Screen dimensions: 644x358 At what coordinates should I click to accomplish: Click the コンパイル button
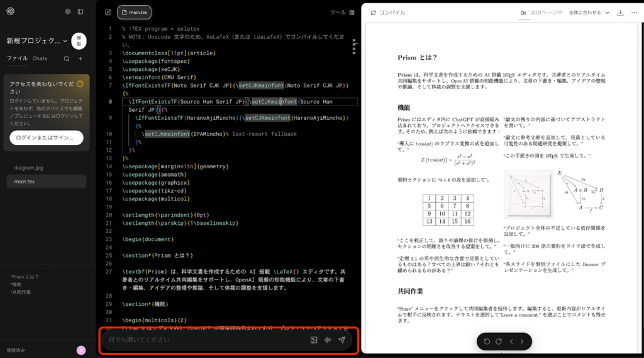coord(387,13)
